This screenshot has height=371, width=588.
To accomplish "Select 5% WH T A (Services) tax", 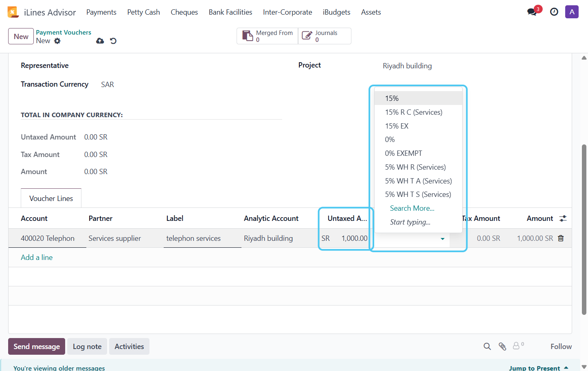I will (418, 181).
